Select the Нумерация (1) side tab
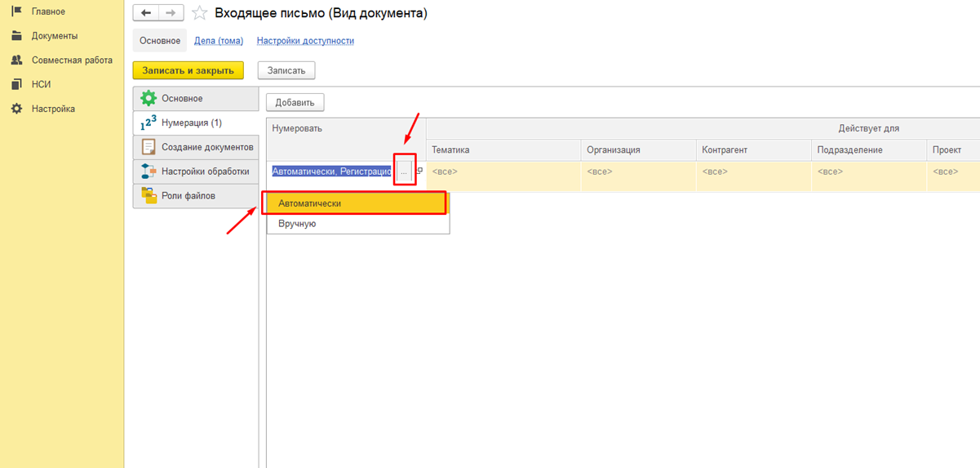Image resolution: width=980 pixels, height=468 pixels. point(196,123)
